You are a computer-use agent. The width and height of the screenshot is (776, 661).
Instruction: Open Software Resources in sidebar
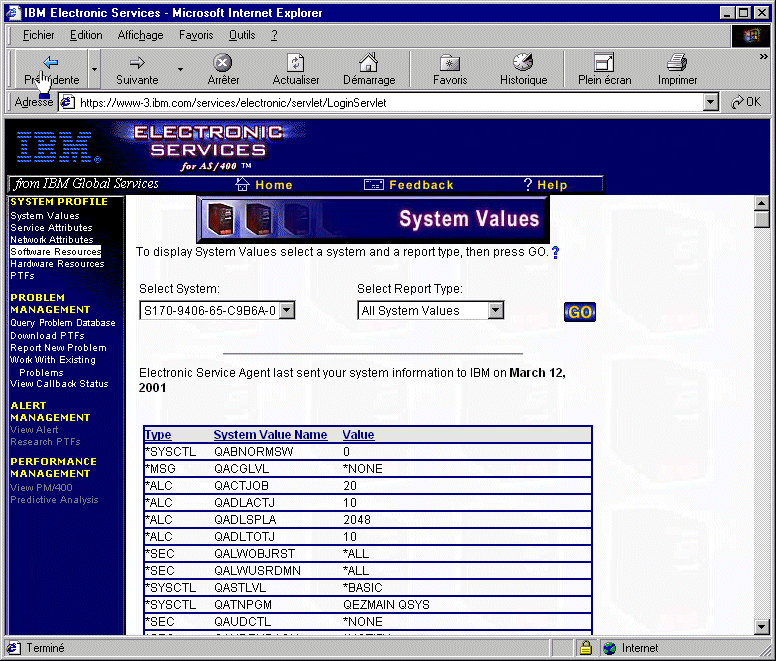coord(55,251)
